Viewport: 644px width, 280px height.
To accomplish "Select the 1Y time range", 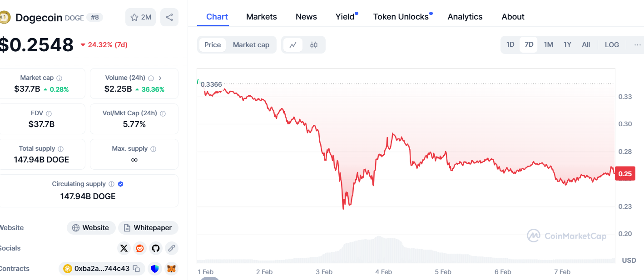I will tap(567, 44).
